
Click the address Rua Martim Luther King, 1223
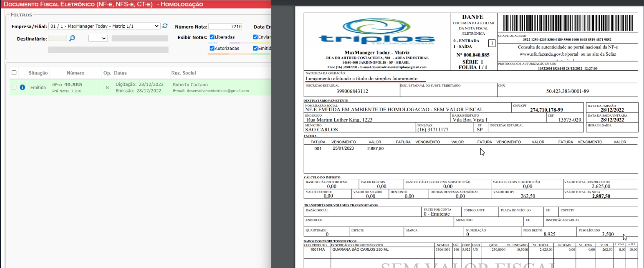[x=340, y=120]
